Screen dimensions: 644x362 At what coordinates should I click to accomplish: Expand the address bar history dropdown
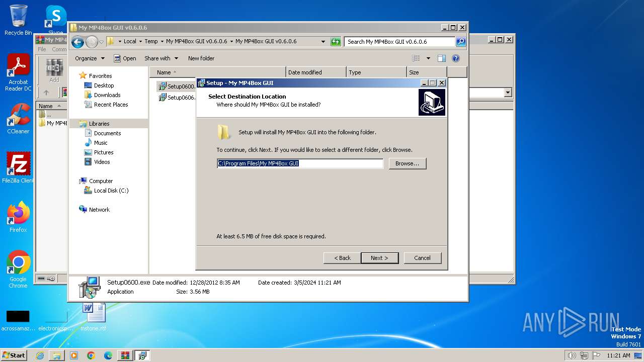coord(323,42)
